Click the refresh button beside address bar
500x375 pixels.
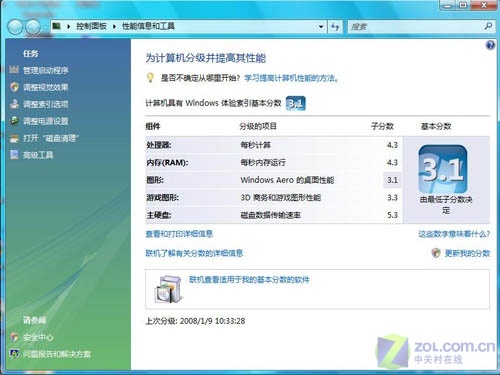pos(335,27)
